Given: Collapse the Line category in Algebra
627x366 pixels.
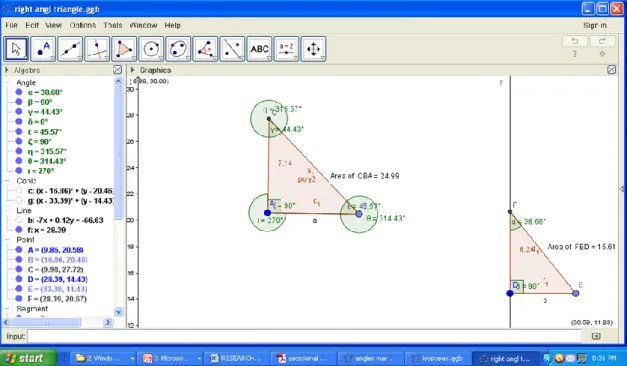Looking at the screenshot, I should (8, 210).
